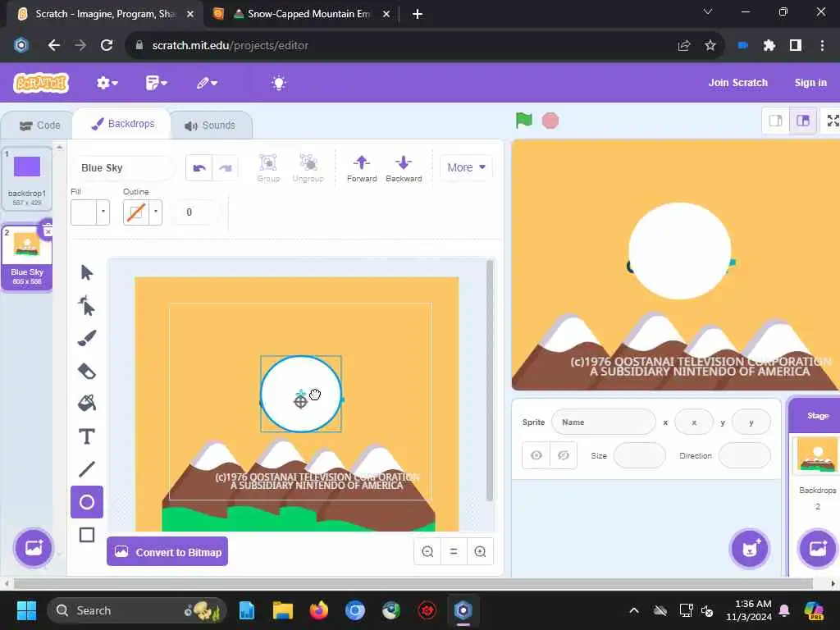Toggle browser side panel
Screen dimensions: 840x630
tap(796, 46)
